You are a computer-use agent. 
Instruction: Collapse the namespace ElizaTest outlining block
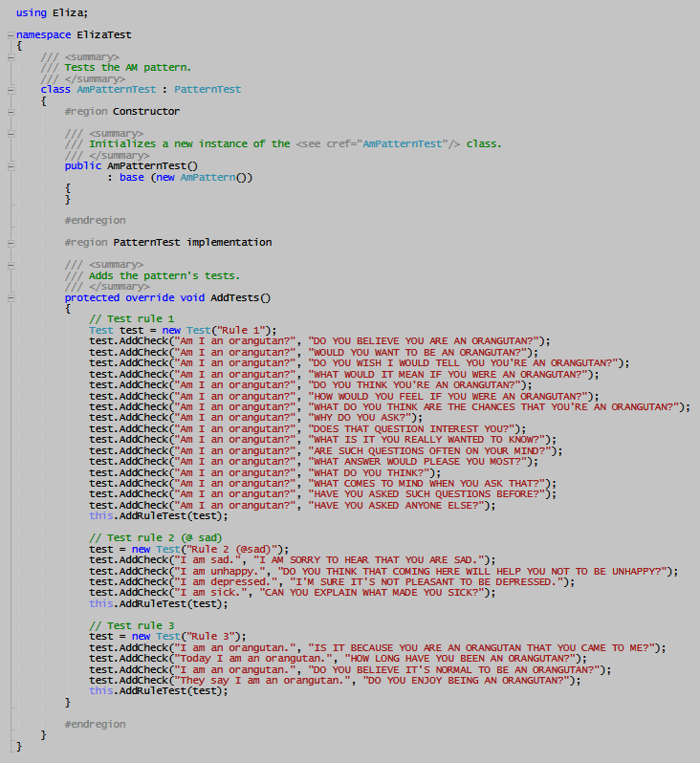pyautogui.click(x=11, y=35)
